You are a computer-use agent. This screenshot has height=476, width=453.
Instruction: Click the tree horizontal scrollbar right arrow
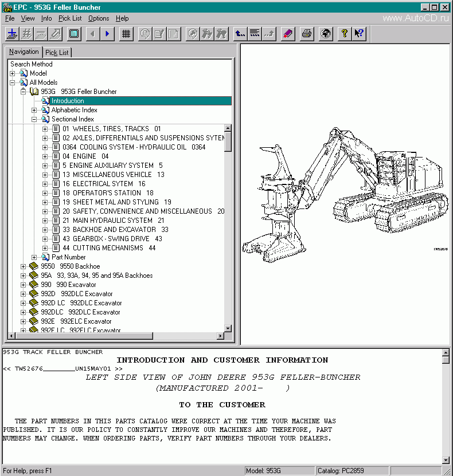221,336
